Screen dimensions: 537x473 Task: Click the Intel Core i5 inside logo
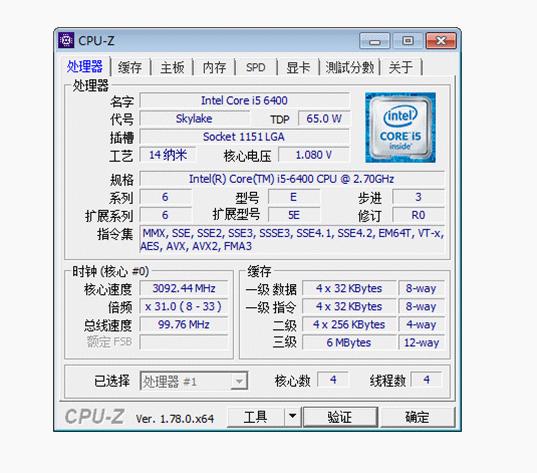click(400, 127)
